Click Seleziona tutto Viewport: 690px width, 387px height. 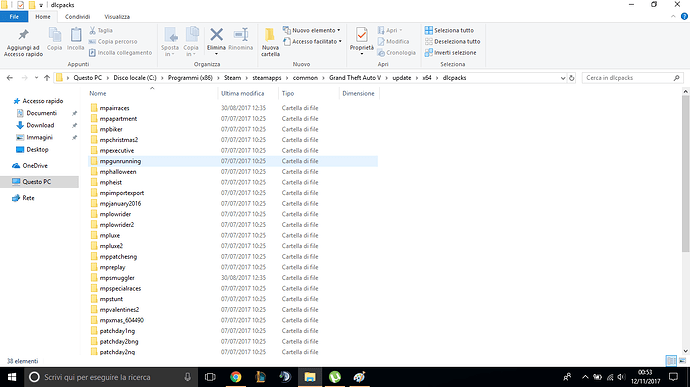point(449,30)
